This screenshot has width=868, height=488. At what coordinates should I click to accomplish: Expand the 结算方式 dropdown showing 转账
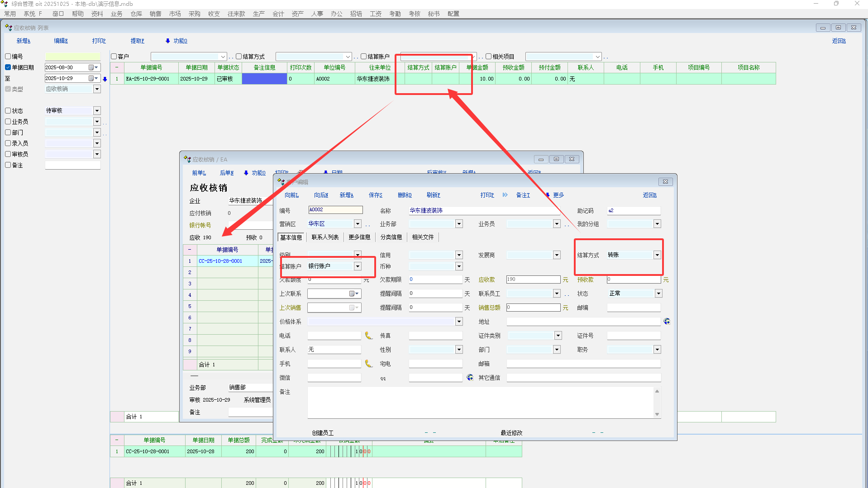click(657, 255)
